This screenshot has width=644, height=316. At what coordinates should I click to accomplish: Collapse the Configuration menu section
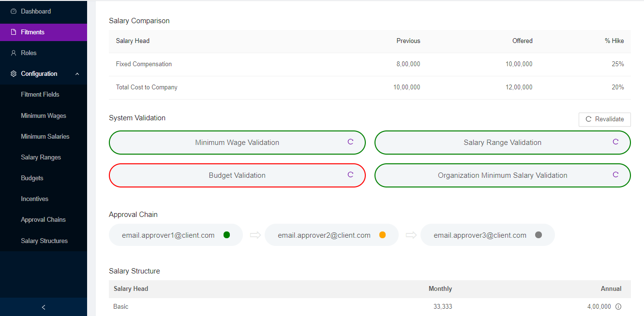77,74
